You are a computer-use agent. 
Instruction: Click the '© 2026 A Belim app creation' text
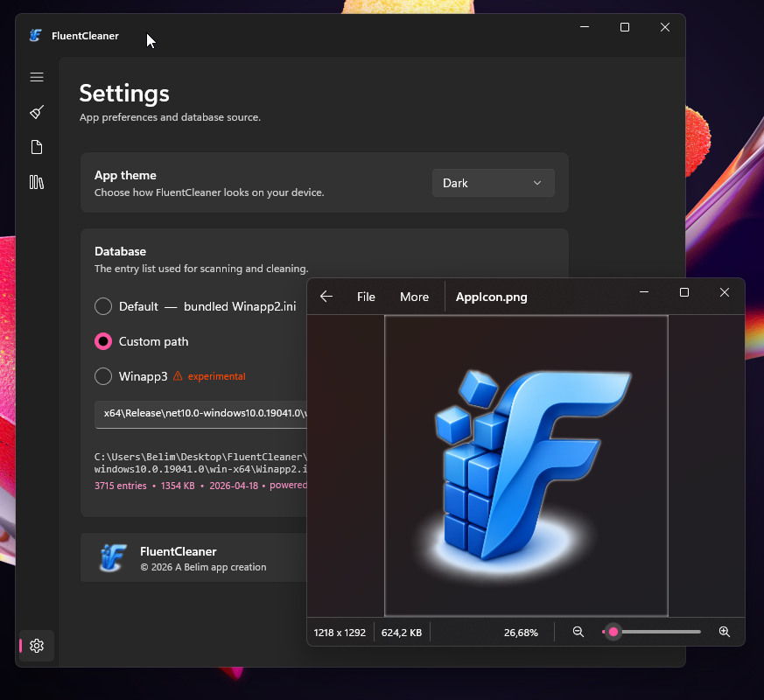pyautogui.click(x=203, y=567)
